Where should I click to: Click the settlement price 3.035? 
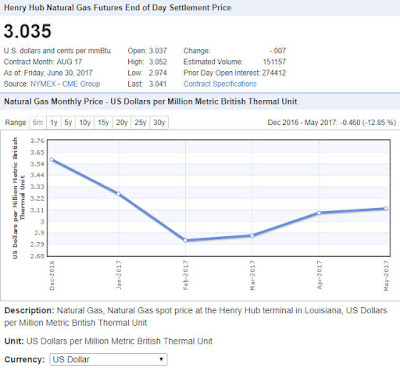[x=28, y=31]
